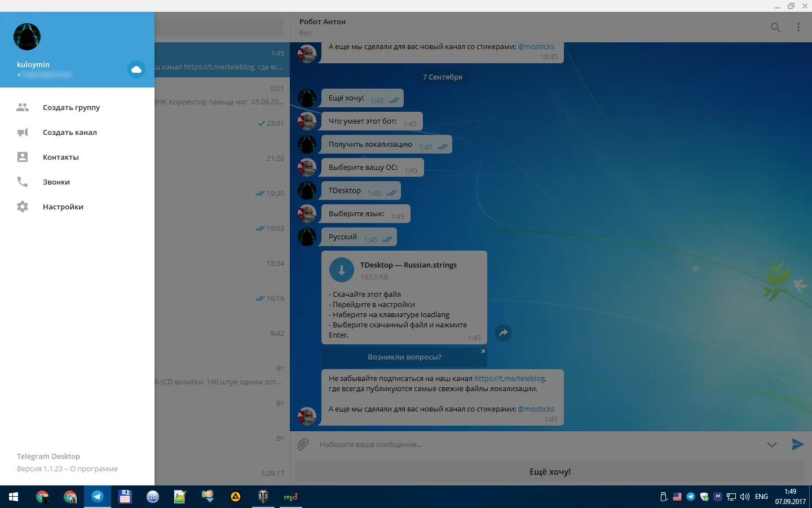Forward the Russian.strings file message

pos(504,332)
